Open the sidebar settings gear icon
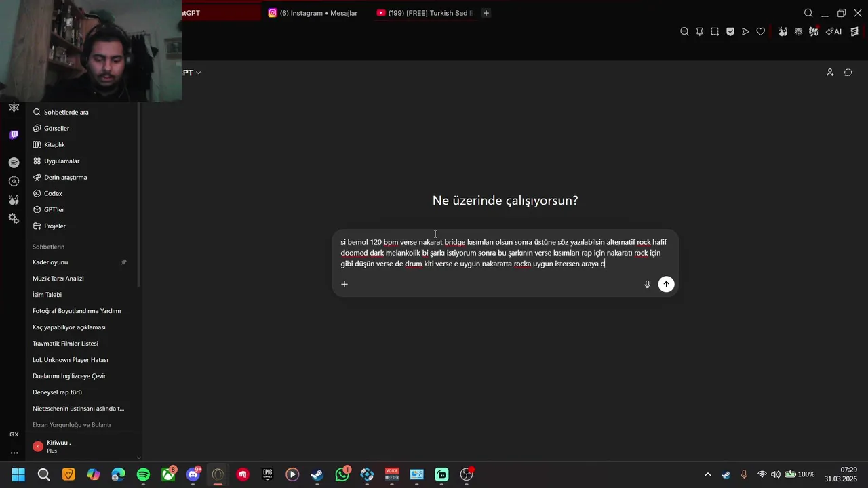 pos(14,218)
